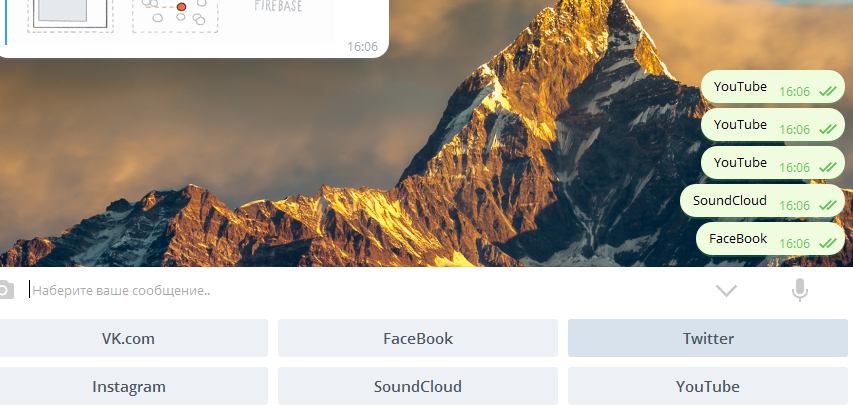Image resolution: width=853 pixels, height=412 pixels.
Task: Select the SoundCloud keyboard button
Action: pos(418,386)
